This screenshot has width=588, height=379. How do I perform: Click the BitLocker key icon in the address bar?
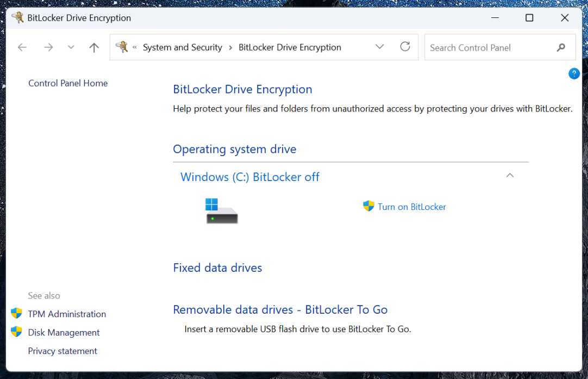point(123,47)
